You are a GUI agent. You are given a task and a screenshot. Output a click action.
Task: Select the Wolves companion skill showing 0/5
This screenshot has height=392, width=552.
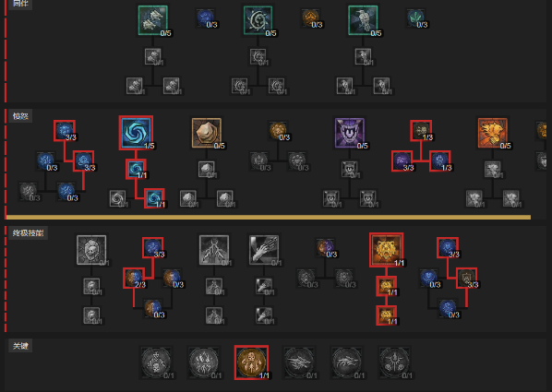pyautogui.click(x=153, y=20)
